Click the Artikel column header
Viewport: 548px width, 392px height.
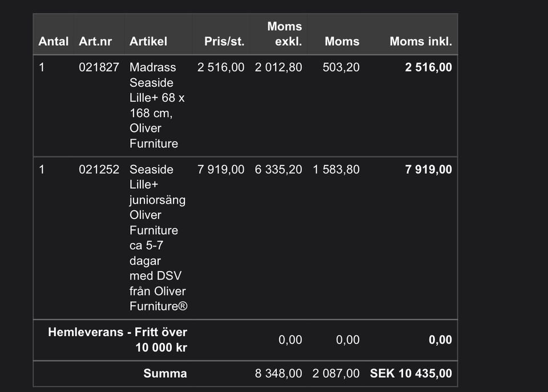(x=148, y=42)
